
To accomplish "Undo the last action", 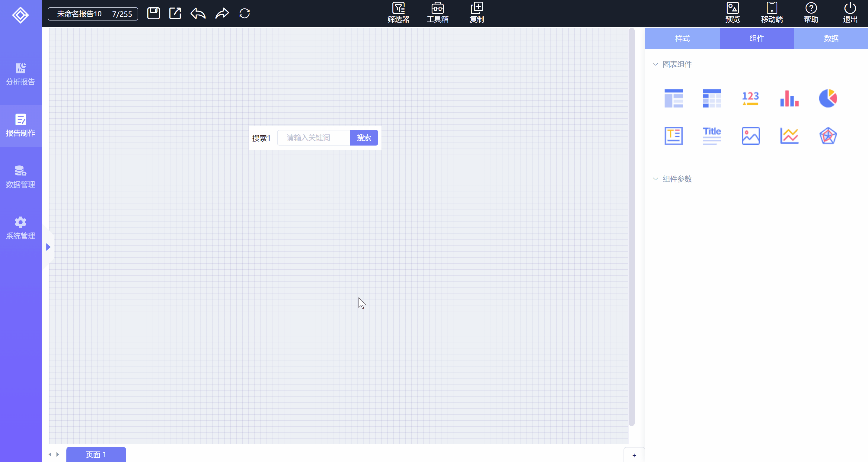I will pyautogui.click(x=198, y=14).
